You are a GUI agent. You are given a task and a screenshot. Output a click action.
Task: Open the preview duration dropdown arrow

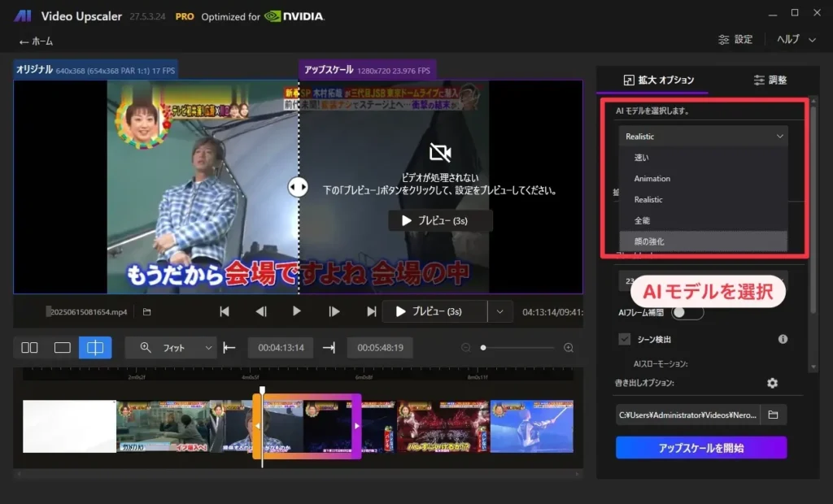click(500, 311)
